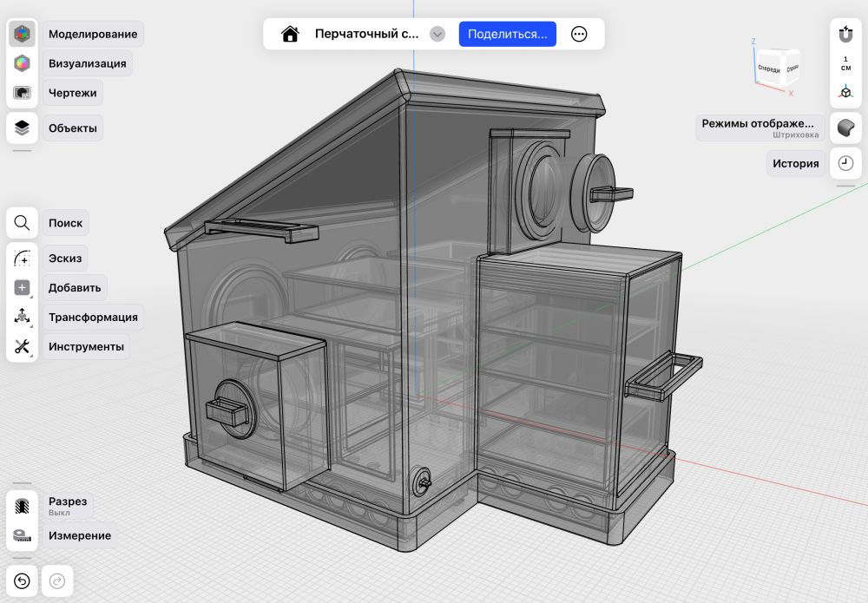This screenshot has width=868, height=603.
Task: Click the История history label
Action: coord(795,163)
